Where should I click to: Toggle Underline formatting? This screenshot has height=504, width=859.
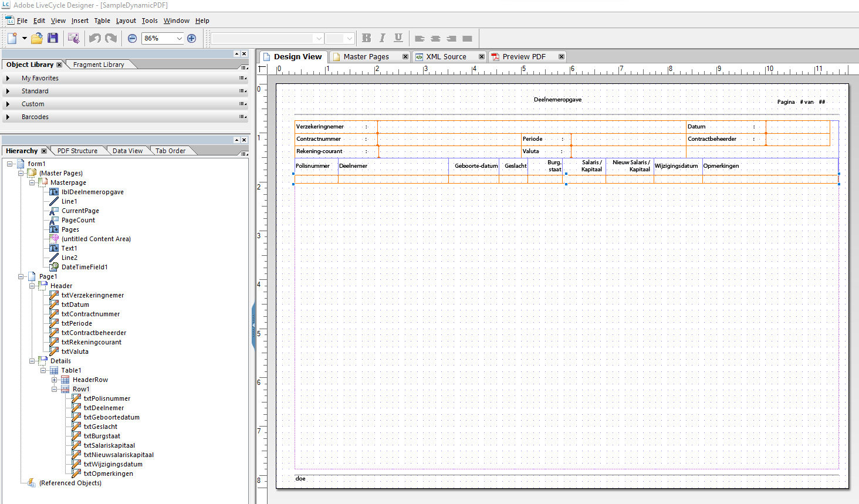tap(398, 38)
